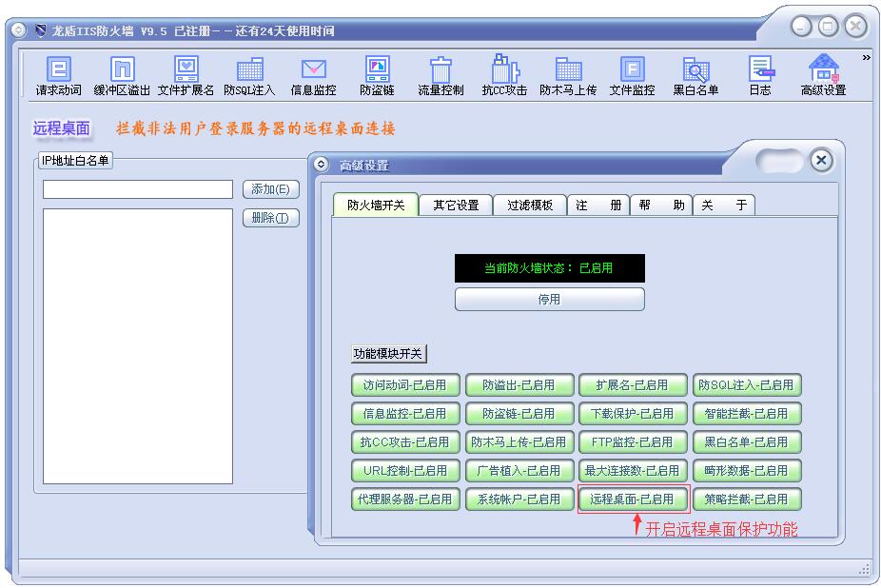Open the 关于 tab
881x588 pixels.
pos(724,206)
